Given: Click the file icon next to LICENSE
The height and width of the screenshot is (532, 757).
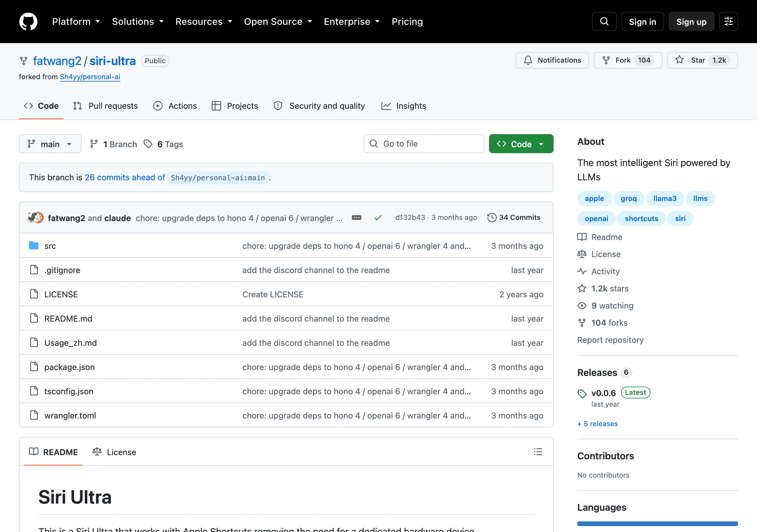Looking at the screenshot, I should tap(34, 294).
